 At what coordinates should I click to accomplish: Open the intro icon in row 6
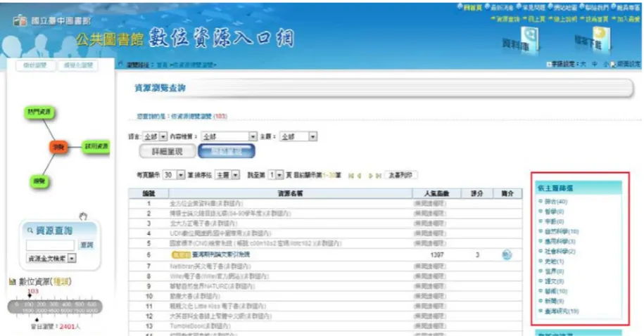coord(507,254)
